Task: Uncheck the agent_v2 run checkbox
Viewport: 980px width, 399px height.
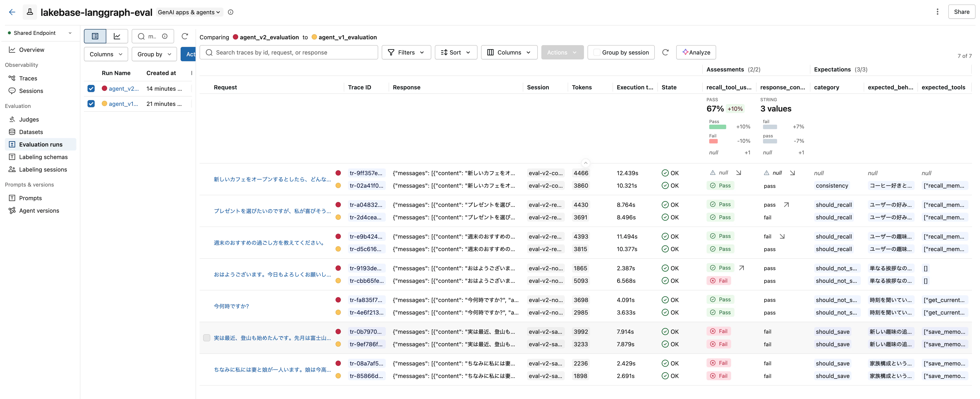Action: (x=91, y=88)
